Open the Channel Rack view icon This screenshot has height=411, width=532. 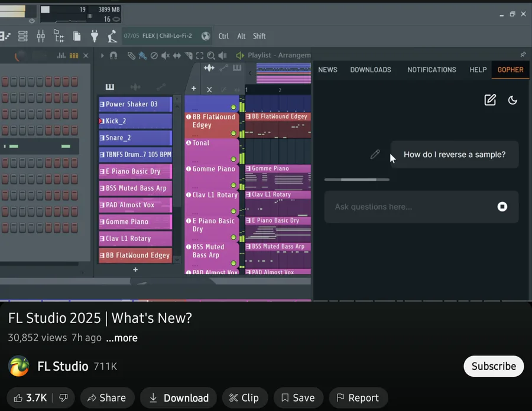coord(22,36)
